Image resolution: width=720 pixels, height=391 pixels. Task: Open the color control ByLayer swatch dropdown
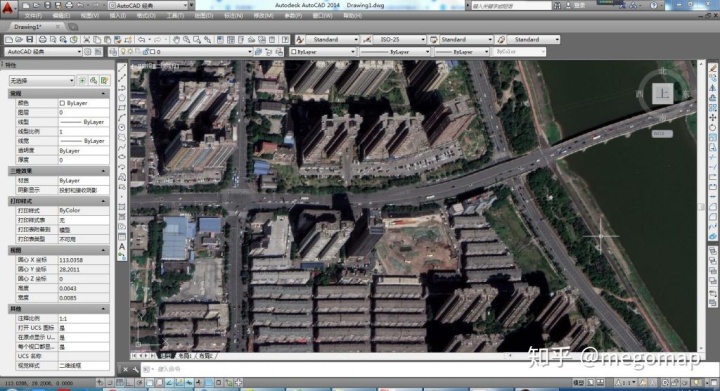(322, 52)
